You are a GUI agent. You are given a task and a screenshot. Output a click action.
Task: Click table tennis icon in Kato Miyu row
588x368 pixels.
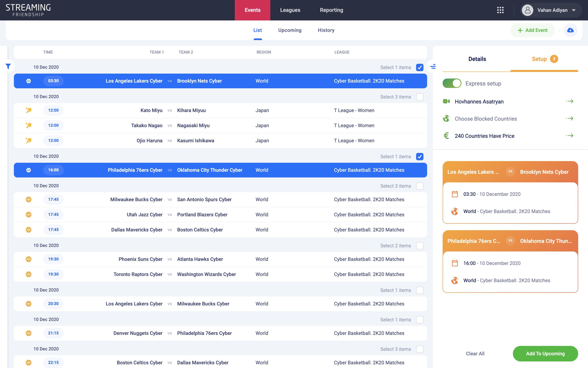[29, 110]
